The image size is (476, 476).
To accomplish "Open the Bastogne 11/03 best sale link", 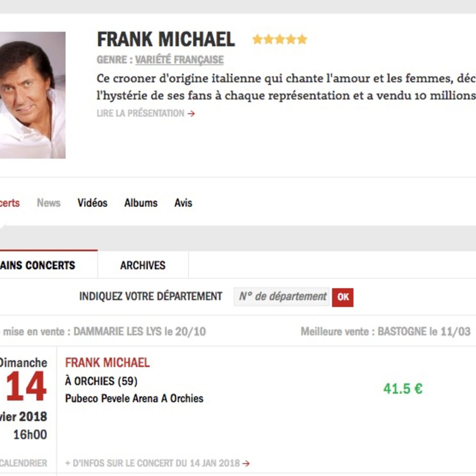I will tap(424, 331).
